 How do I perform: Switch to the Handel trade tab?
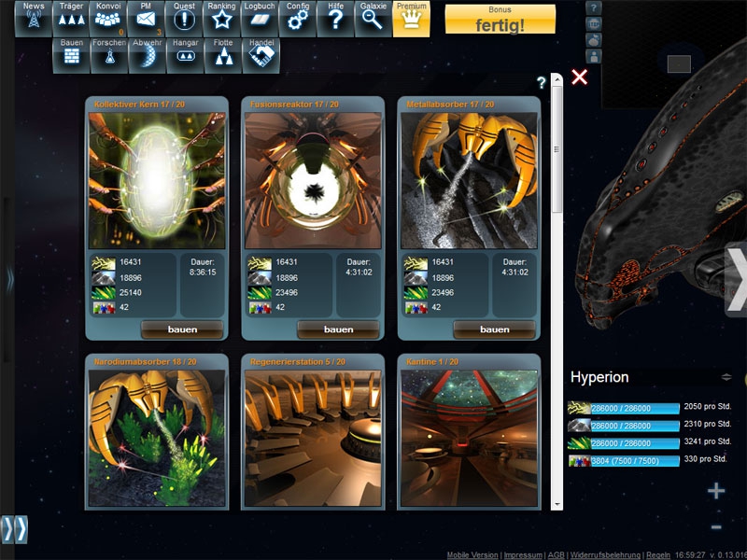(x=261, y=56)
